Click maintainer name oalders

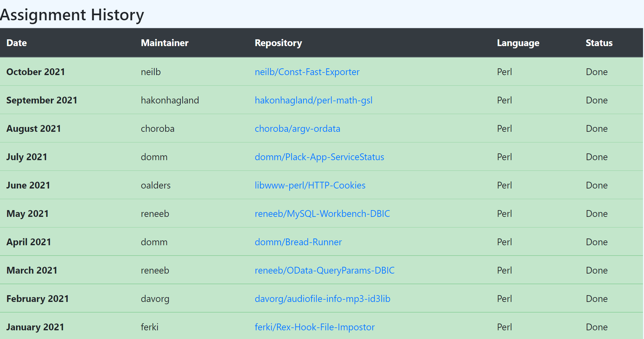pyautogui.click(x=156, y=185)
